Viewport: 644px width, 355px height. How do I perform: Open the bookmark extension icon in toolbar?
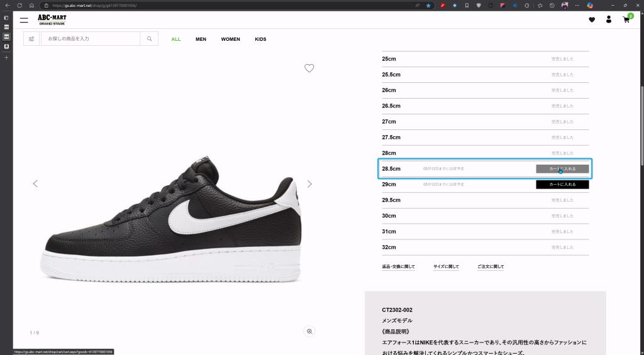tap(467, 5)
